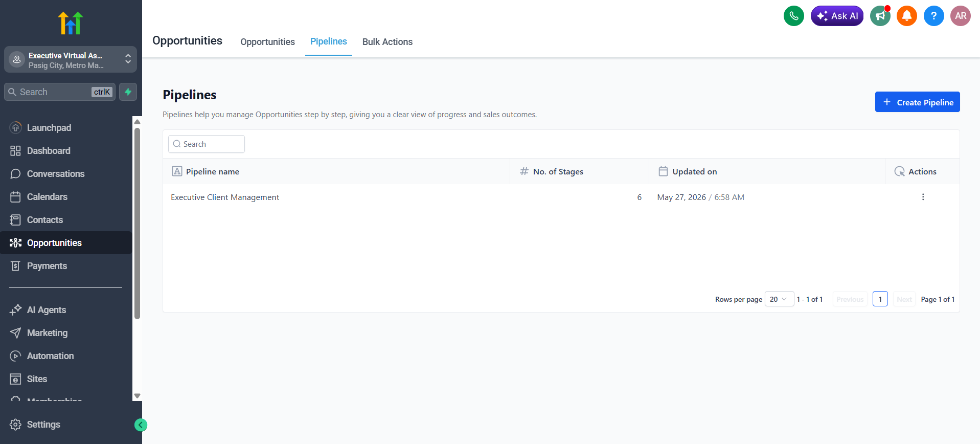Open Sites in sidebar
Viewport: 980px width, 444px height.
click(66, 379)
